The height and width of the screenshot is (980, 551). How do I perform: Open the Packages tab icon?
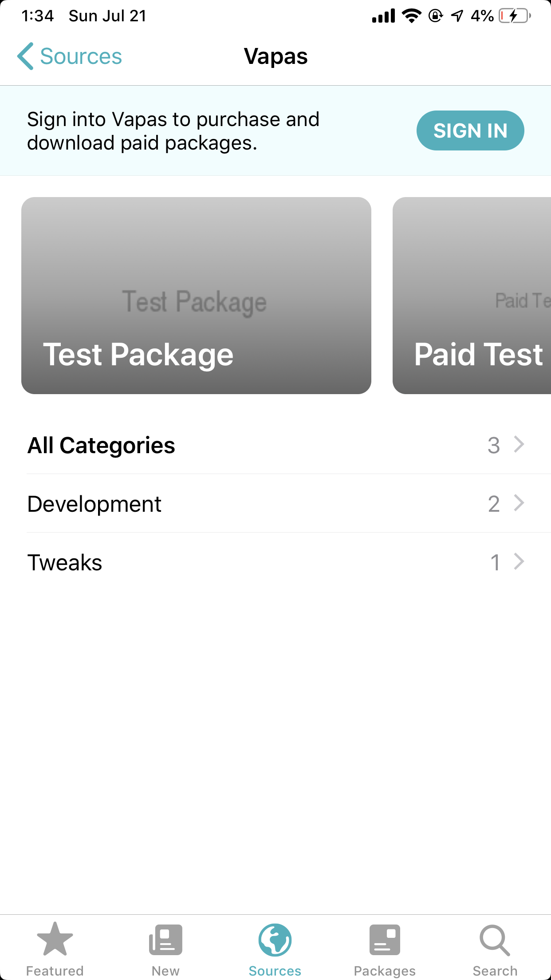coord(385,940)
